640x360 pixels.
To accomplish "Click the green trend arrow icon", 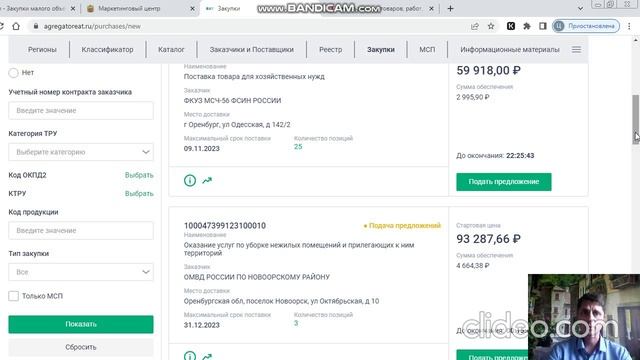I will 207,180.
